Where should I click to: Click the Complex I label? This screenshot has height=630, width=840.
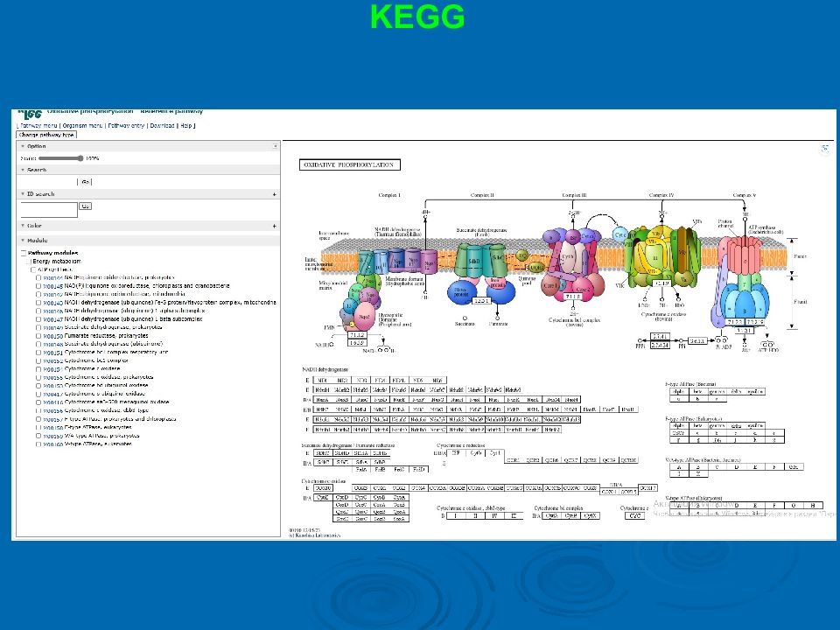click(389, 195)
